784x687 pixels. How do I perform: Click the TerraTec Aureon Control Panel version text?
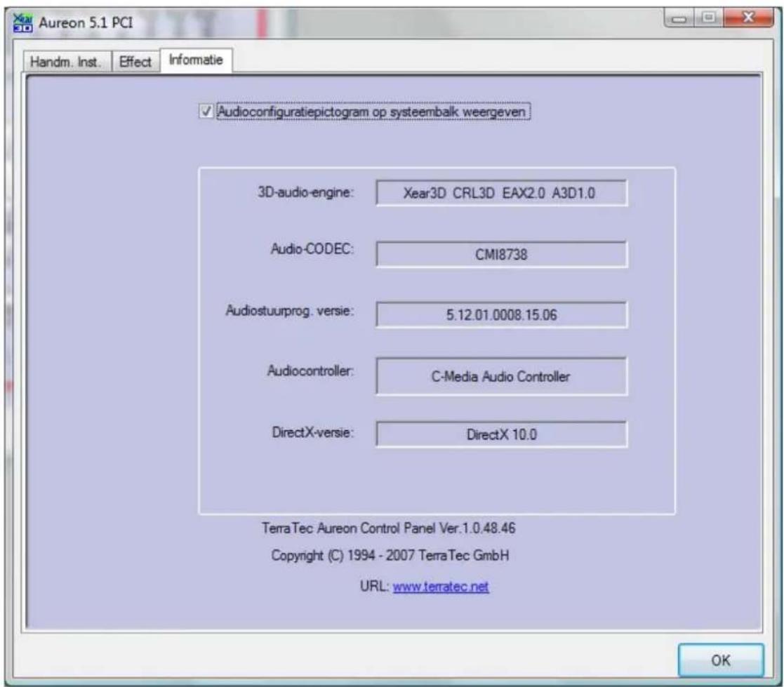pos(389,528)
